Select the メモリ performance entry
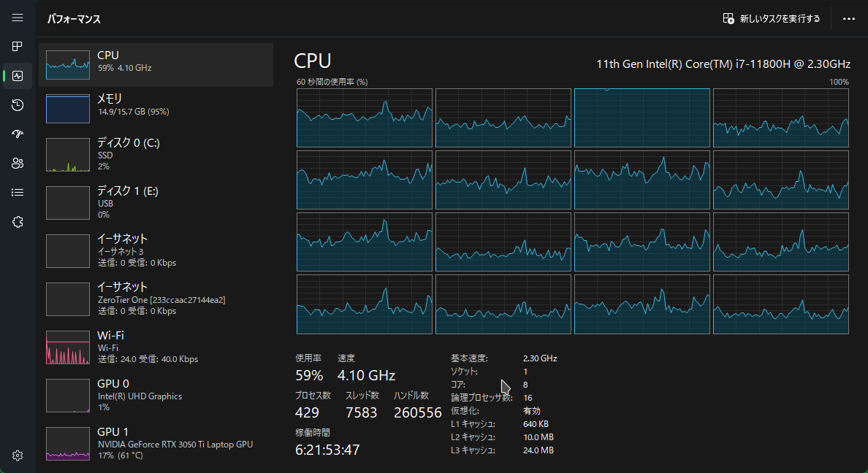 156,108
